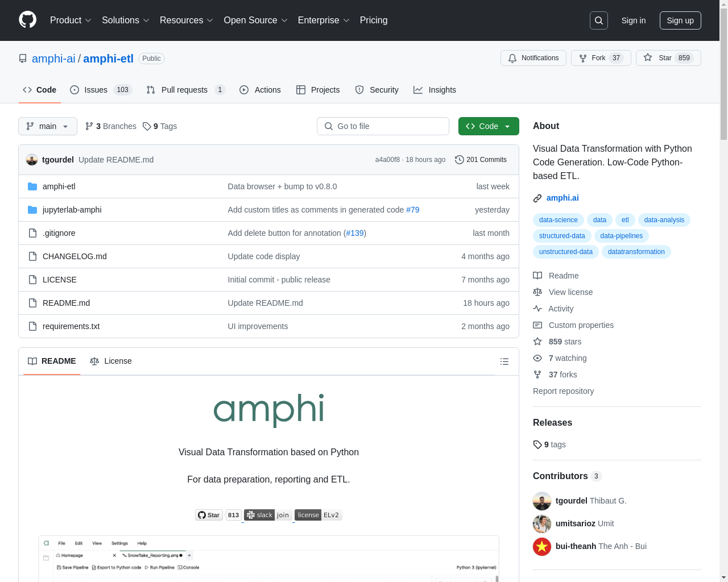Fork the repository with Fork button

point(601,58)
